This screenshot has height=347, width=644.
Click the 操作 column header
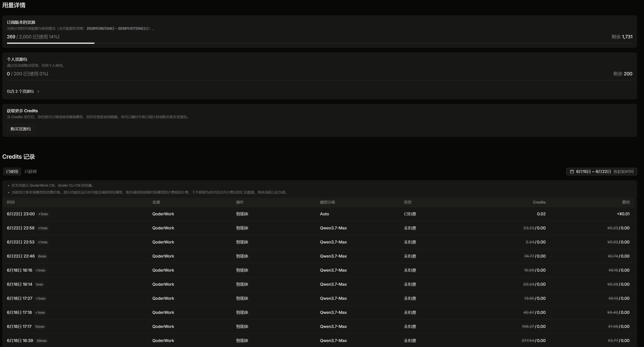[x=240, y=202]
